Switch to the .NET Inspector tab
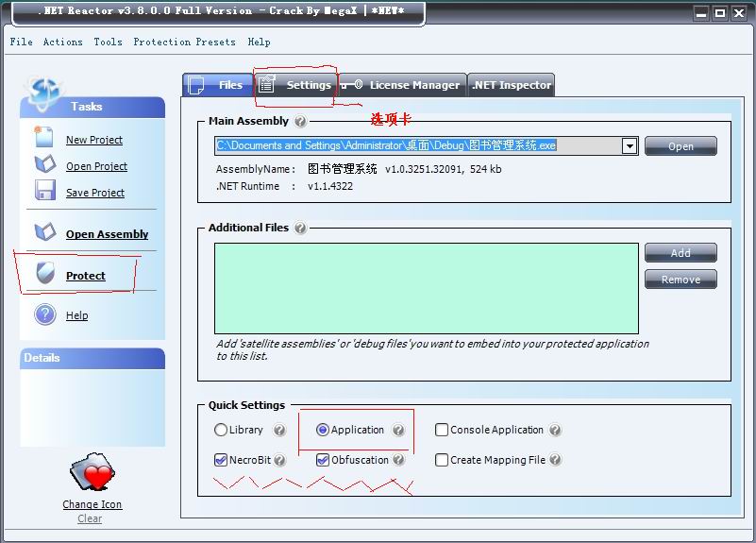This screenshot has width=756, height=543. pos(511,85)
